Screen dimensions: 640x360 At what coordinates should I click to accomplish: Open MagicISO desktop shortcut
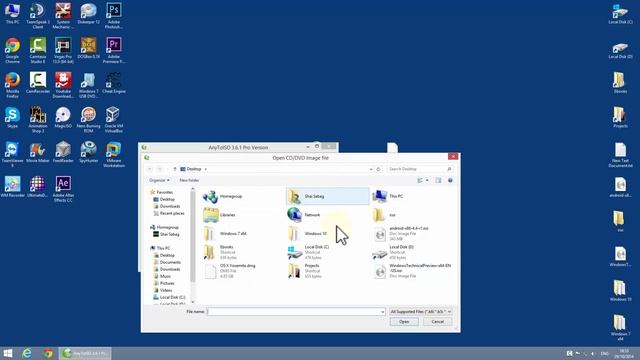(x=63, y=118)
